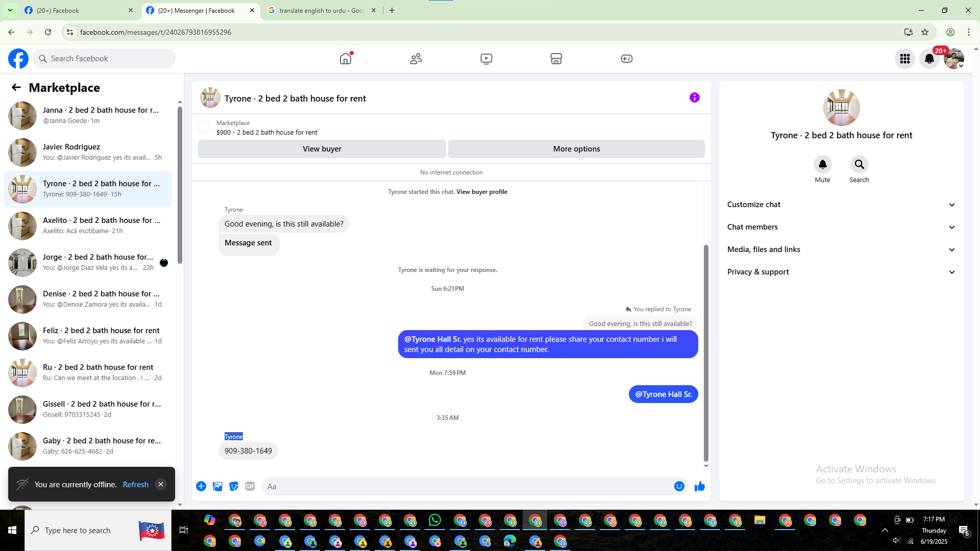This screenshot has width=980, height=551.
Task: Open the Ru conversation
Action: [x=88, y=373]
